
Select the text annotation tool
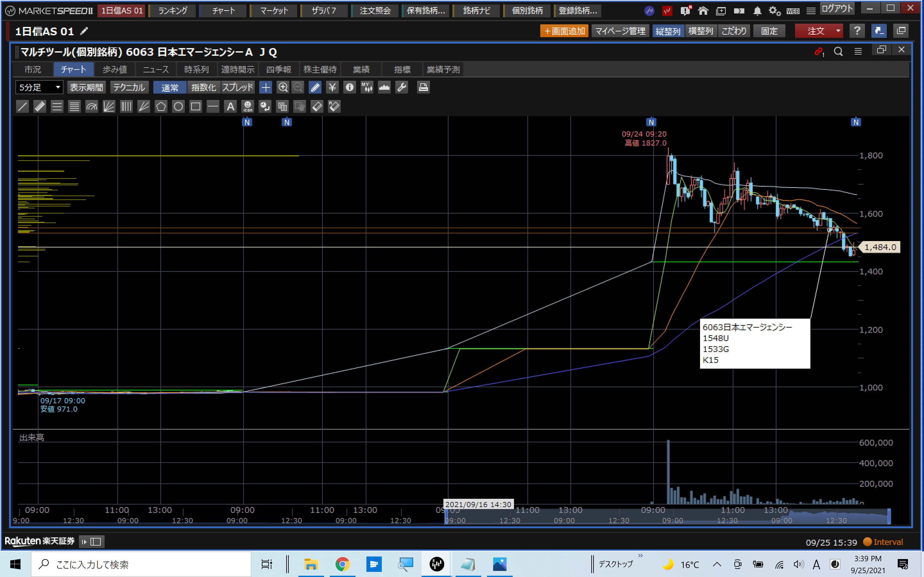pyautogui.click(x=230, y=106)
